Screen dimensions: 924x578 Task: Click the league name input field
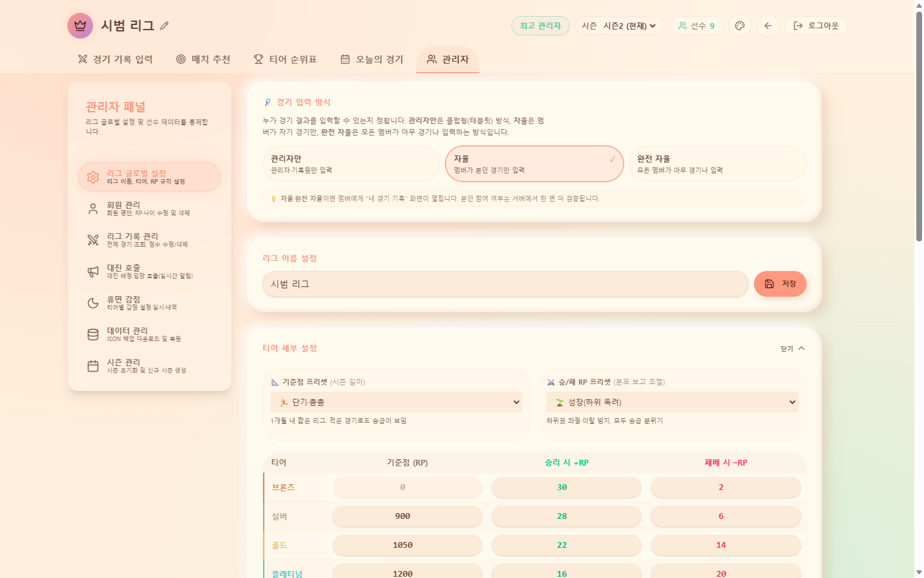[x=506, y=284]
